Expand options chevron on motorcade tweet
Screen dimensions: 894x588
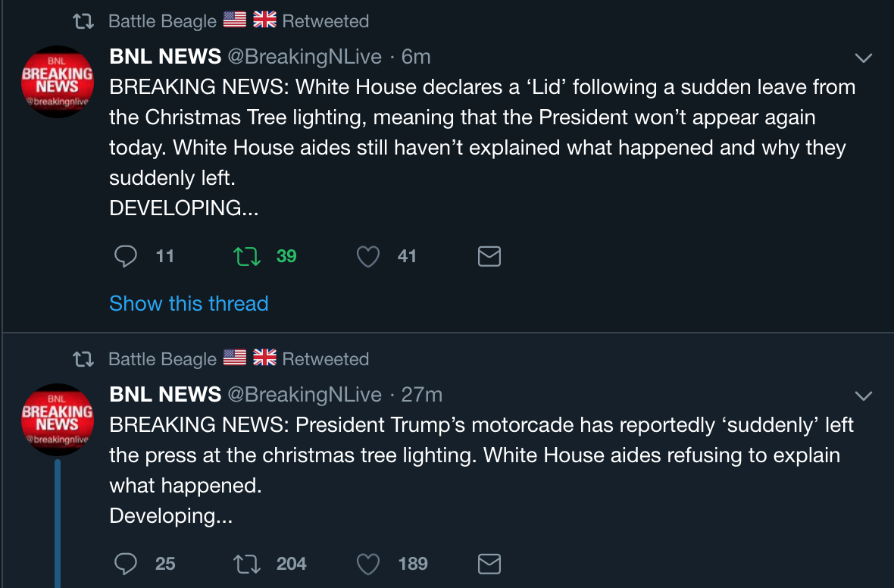863,396
